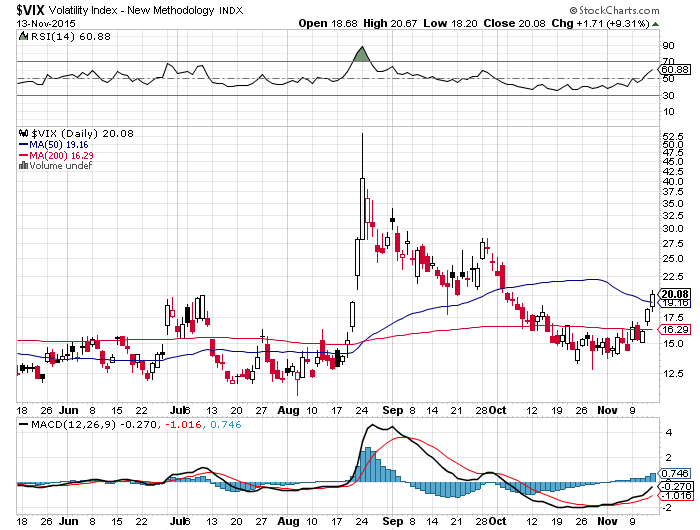Image resolution: width=700 pixels, height=530 pixels.
Task: Click the green RSI overbought peak
Action: tap(361, 54)
